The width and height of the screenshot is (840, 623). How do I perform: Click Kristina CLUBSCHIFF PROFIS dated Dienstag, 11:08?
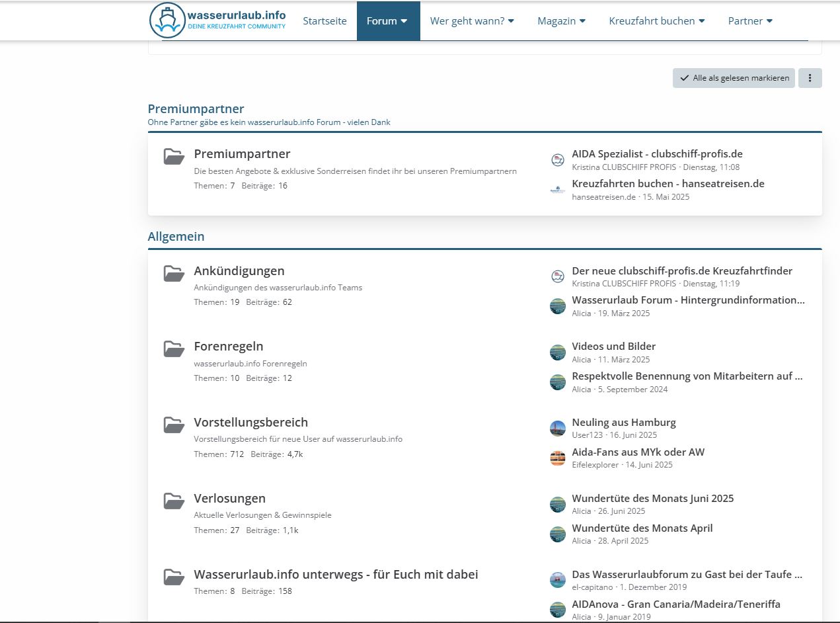(x=624, y=167)
